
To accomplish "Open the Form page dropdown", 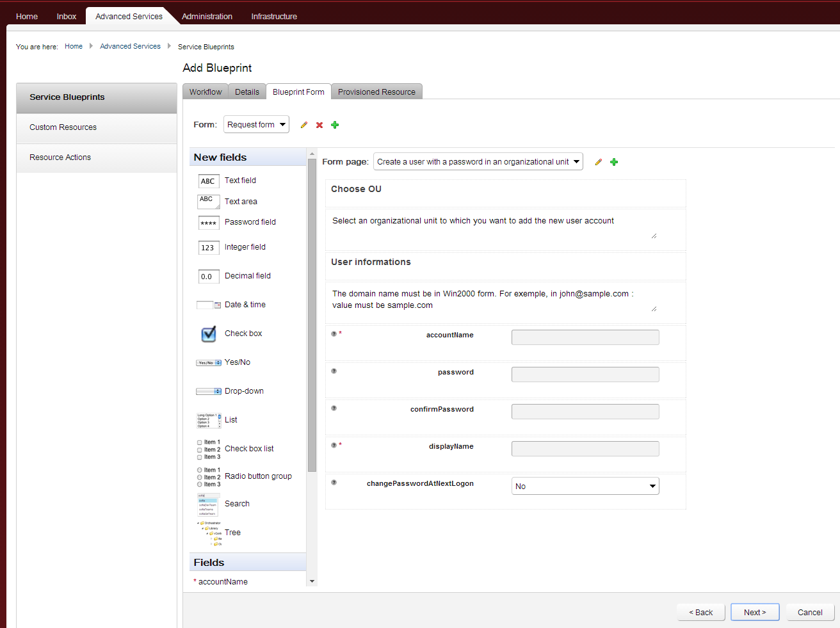I will coord(478,161).
